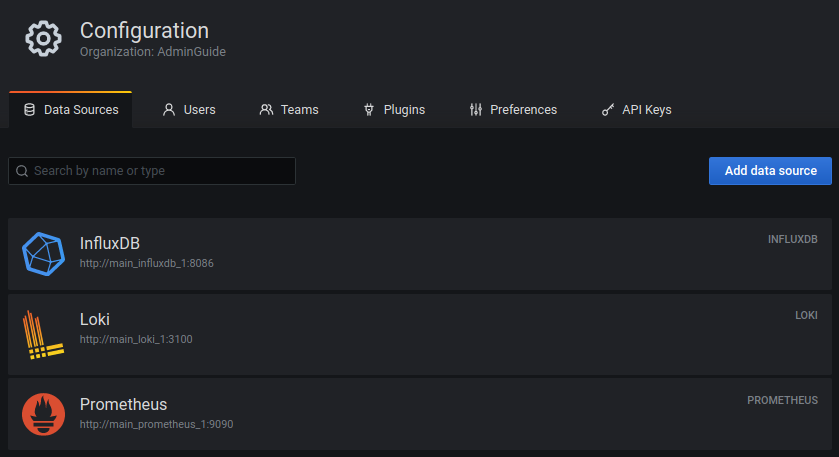This screenshot has height=457, width=839.
Task: Click the database icon on Data Sources tab
Action: [29, 110]
